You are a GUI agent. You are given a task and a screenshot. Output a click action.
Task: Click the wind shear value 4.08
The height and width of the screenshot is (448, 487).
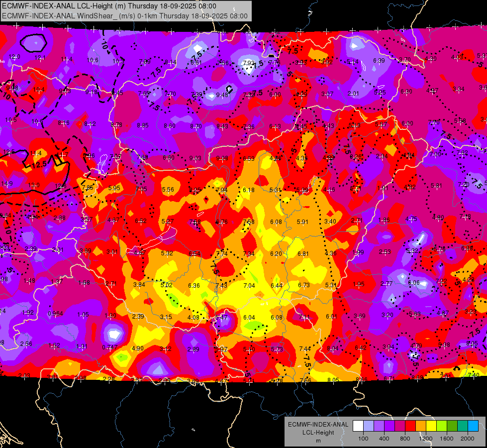tap(194, 318)
